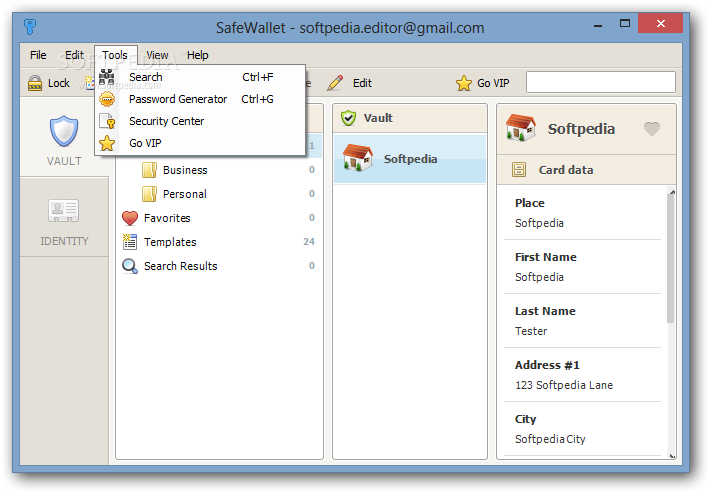Screen dimensions: 710x493
Task: Click the Card data section icon
Action: point(519,170)
